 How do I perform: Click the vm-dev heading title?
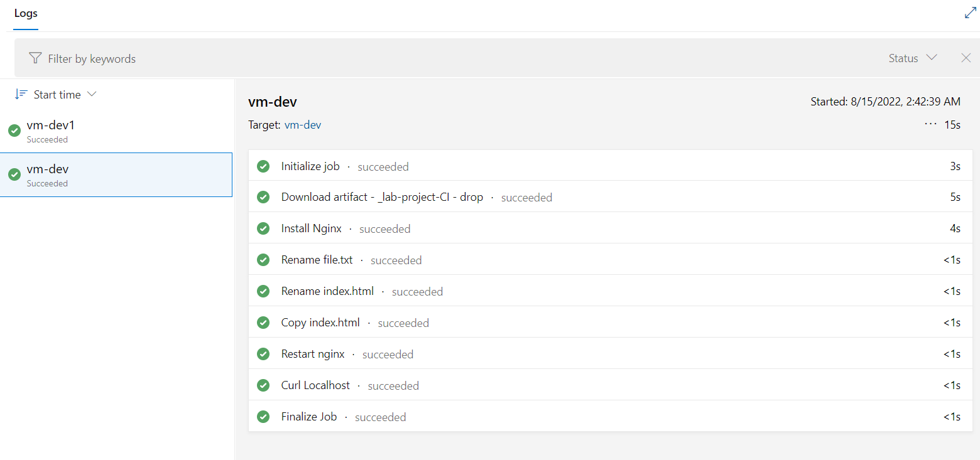[273, 102]
